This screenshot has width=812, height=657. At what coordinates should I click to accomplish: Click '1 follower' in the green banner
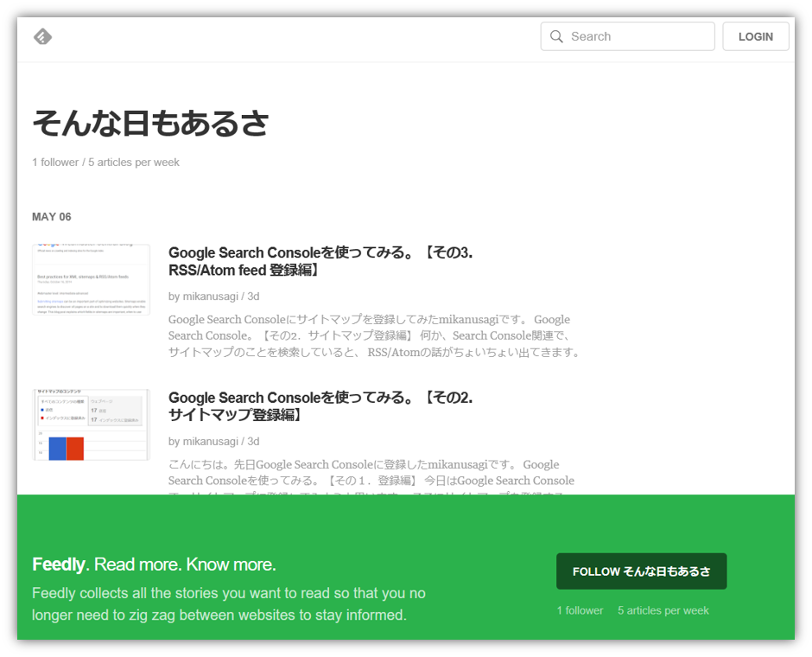pyautogui.click(x=580, y=610)
